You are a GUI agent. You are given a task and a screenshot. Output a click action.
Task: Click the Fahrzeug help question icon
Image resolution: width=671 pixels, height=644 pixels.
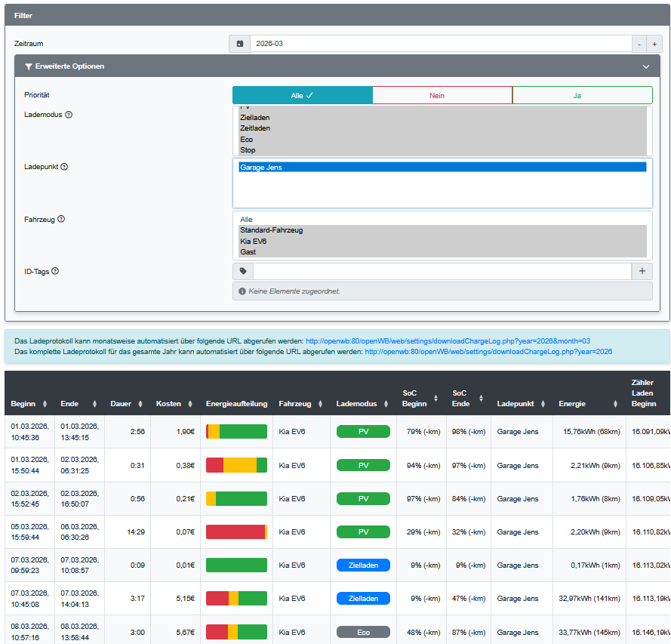pos(61,219)
